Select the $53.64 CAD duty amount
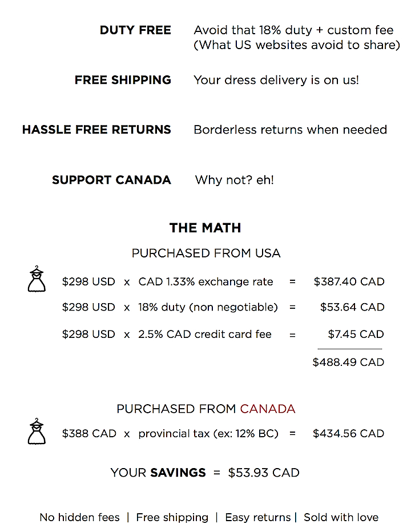This screenshot has height=532, width=411. (x=352, y=307)
